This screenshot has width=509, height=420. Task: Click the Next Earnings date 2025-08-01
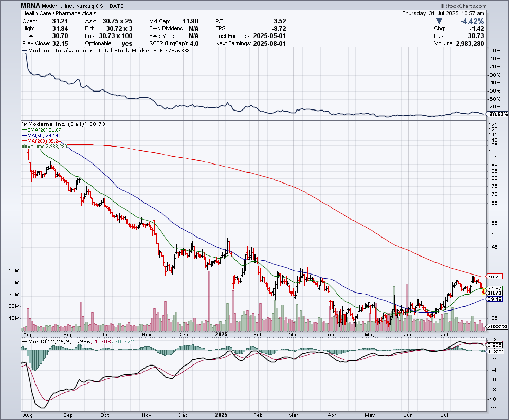(x=269, y=44)
